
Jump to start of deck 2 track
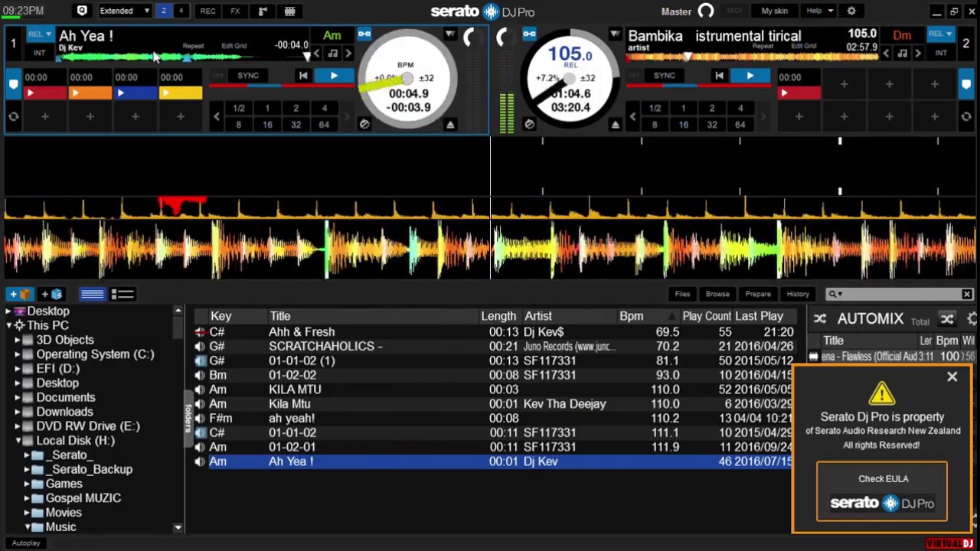(719, 76)
